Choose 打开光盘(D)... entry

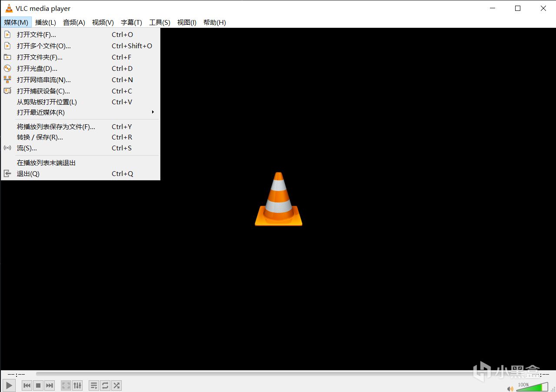click(80, 68)
